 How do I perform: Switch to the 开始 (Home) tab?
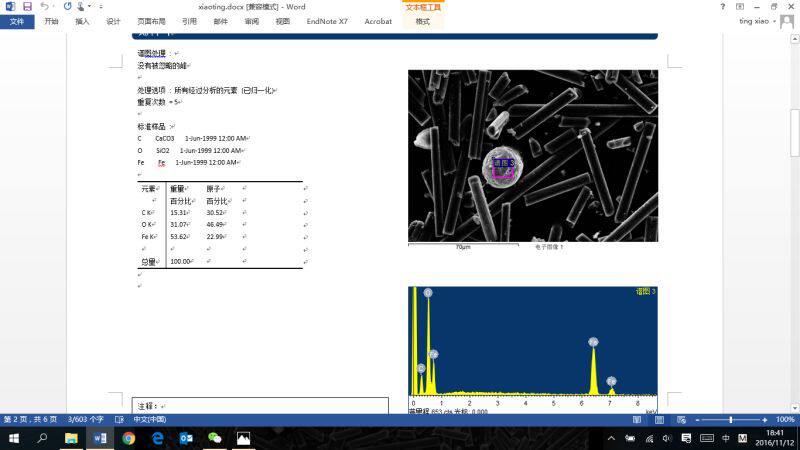pyautogui.click(x=51, y=21)
